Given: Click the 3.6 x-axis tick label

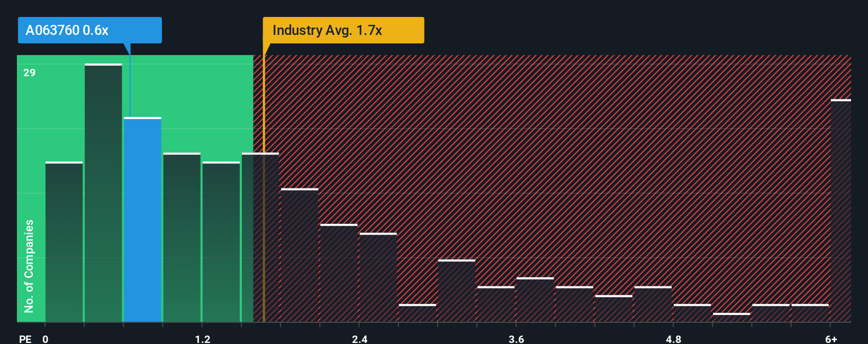Looking at the screenshot, I should pos(516,339).
